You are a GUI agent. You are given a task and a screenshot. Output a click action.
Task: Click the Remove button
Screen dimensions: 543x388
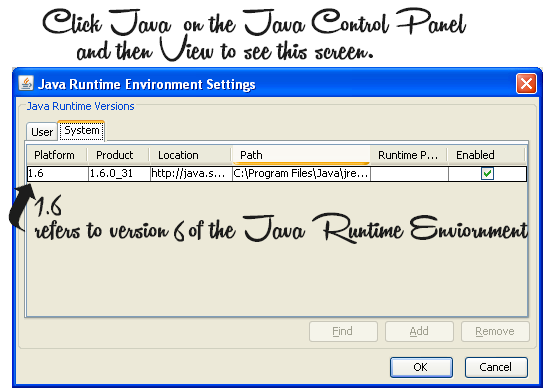pyautogui.click(x=495, y=332)
